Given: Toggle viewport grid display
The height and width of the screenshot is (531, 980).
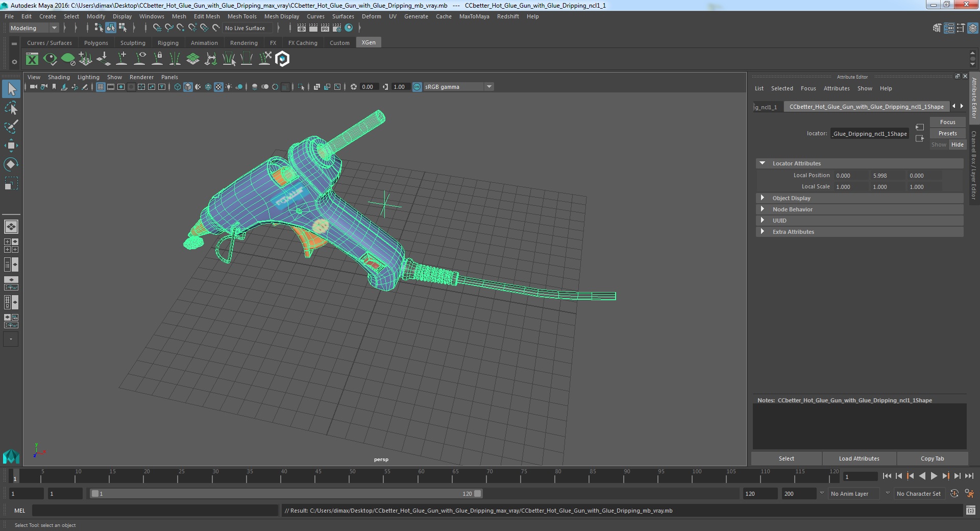Looking at the screenshot, I should (x=101, y=87).
